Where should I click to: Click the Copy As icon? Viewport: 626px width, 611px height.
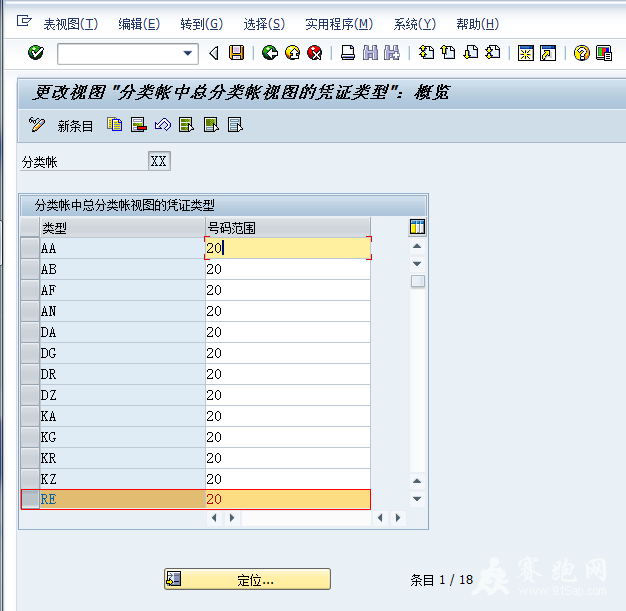115,125
